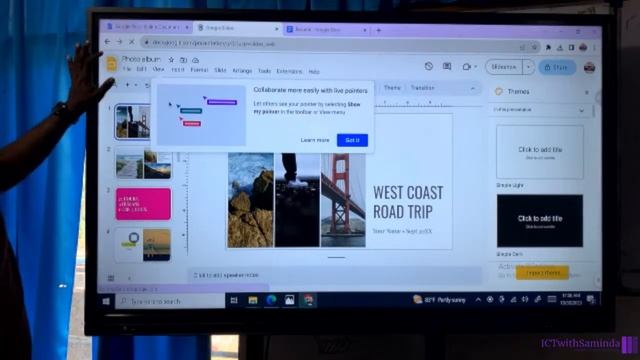Open the Help menu

coord(314,72)
